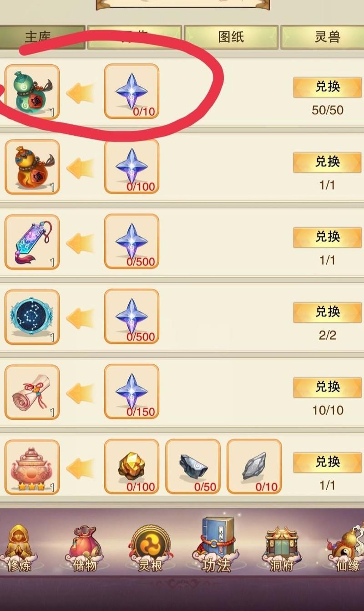Switch to the 图纸 tab

coord(231,37)
